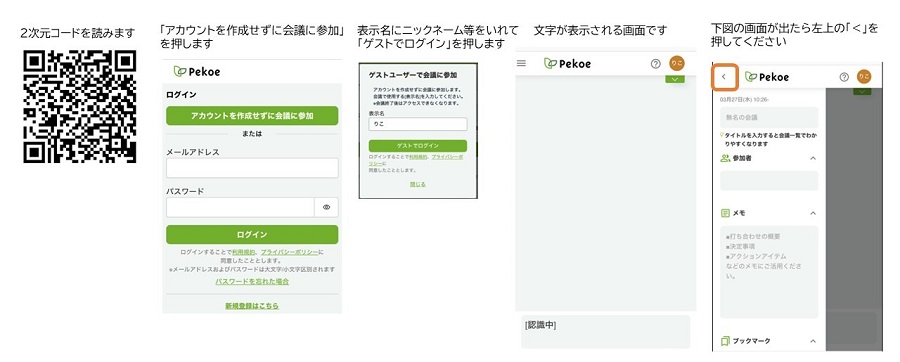
Task: Click the help icon in the rightmost screen
Action: (844, 77)
